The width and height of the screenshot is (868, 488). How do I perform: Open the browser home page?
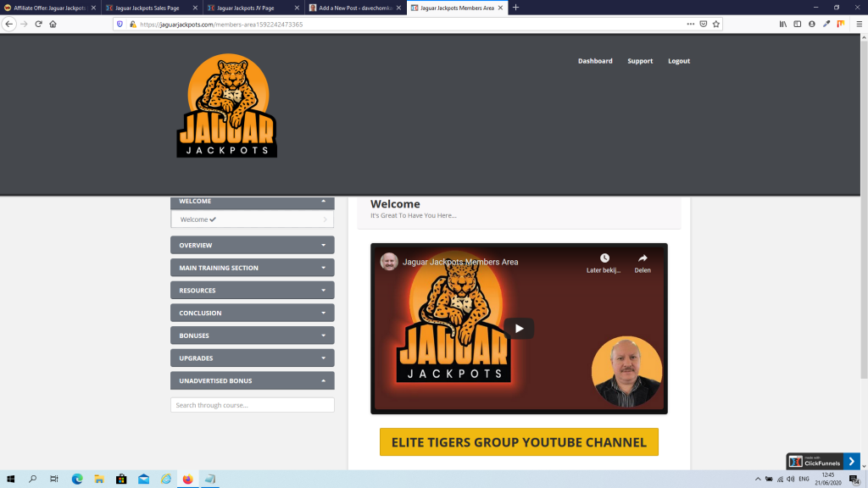click(x=53, y=25)
